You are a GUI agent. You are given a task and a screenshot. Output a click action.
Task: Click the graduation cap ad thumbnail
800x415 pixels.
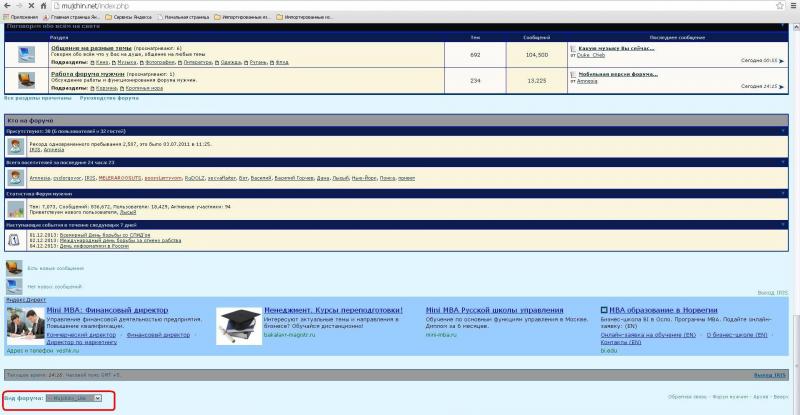coord(240,323)
